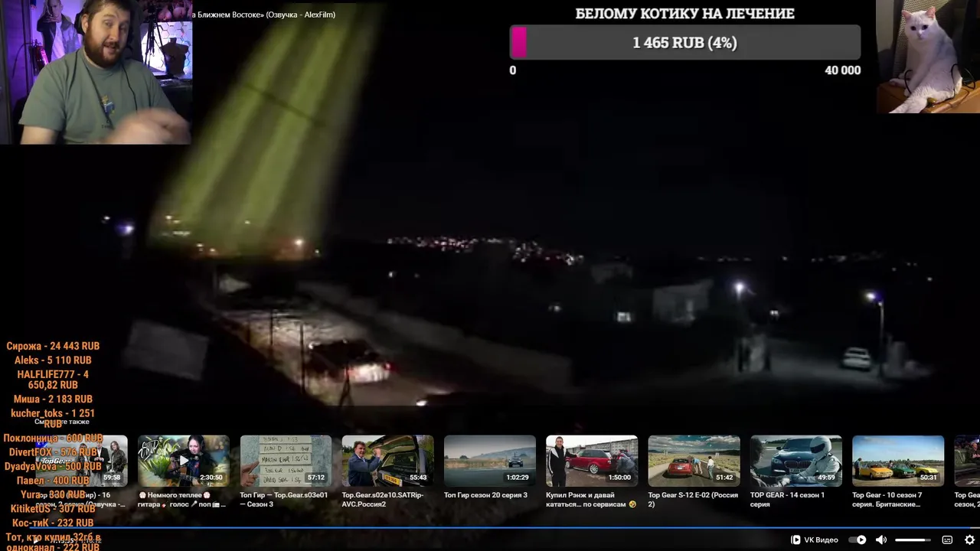Open 'Top Gear - 10 сезон 7 серия' title

pos(887,500)
